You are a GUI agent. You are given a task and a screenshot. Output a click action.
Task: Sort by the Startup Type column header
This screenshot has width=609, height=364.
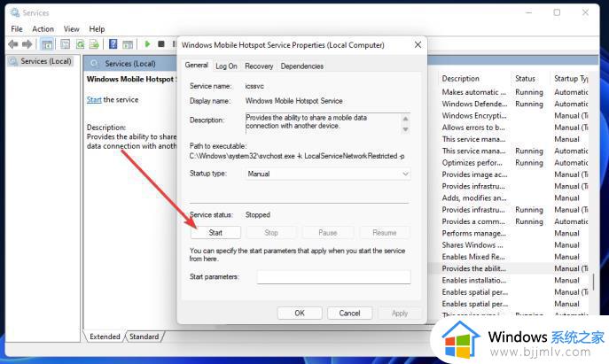tap(570, 79)
